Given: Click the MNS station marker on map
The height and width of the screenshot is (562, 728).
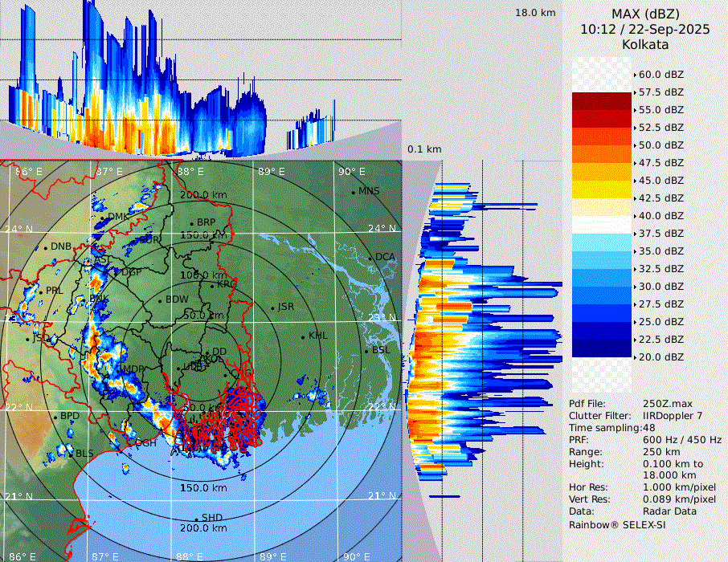Looking at the screenshot, I should pyautogui.click(x=353, y=192).
